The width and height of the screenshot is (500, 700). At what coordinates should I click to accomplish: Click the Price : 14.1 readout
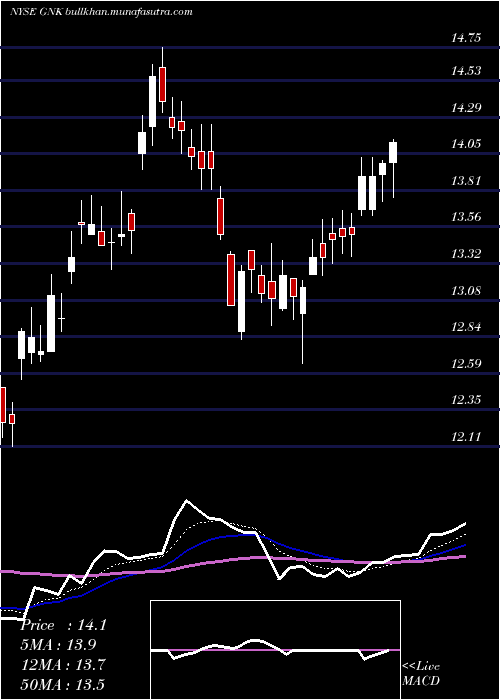[x=63, y=625]
